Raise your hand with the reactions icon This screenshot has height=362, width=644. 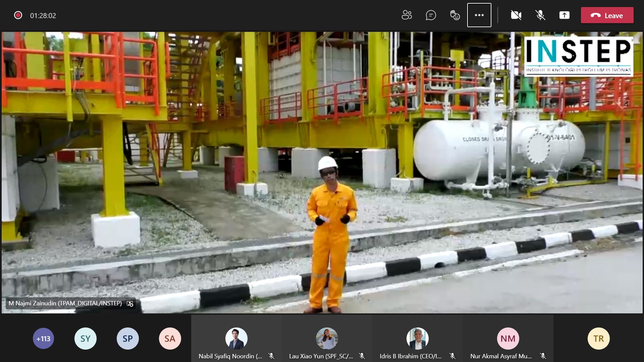click(x=455, y=15)
